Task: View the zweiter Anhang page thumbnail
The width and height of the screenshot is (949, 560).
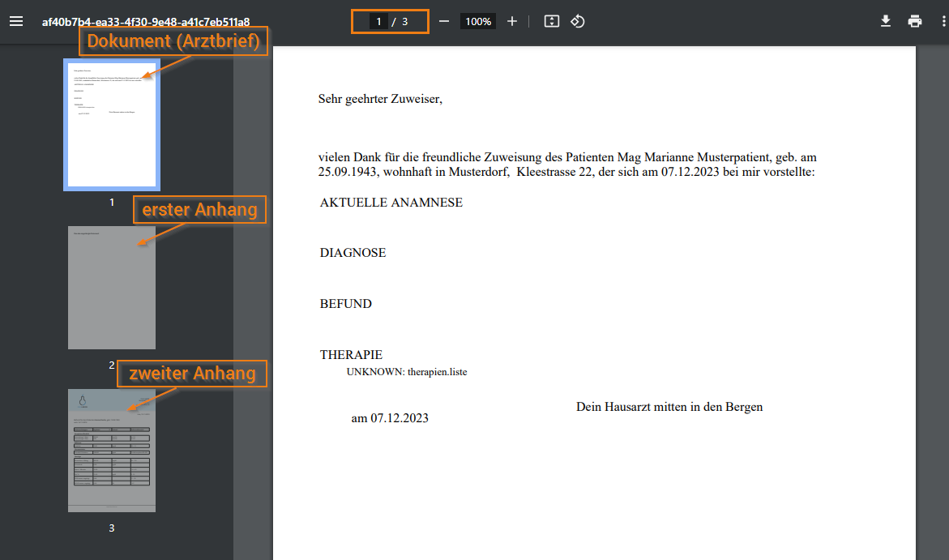Action: coord(111,451)
